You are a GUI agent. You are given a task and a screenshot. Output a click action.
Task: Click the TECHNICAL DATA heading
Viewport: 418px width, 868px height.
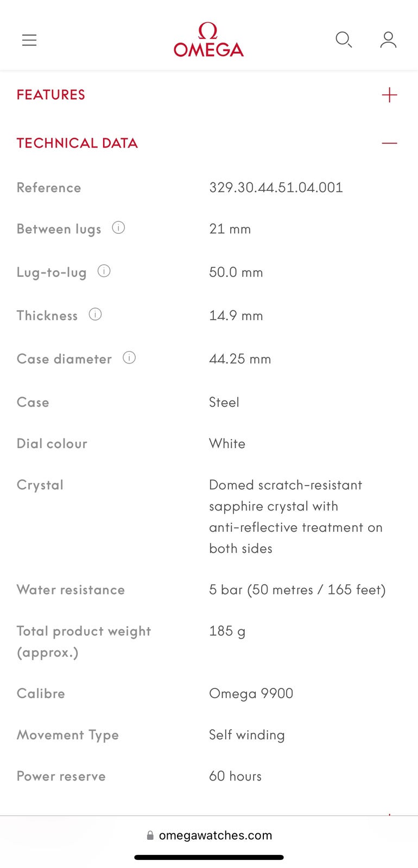(77, 143)
